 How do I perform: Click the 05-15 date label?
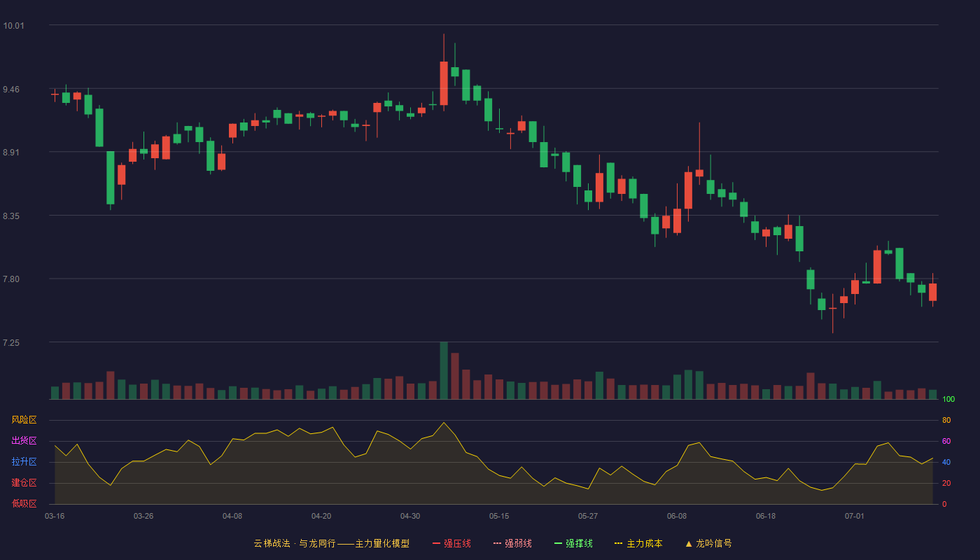[499, 516]
